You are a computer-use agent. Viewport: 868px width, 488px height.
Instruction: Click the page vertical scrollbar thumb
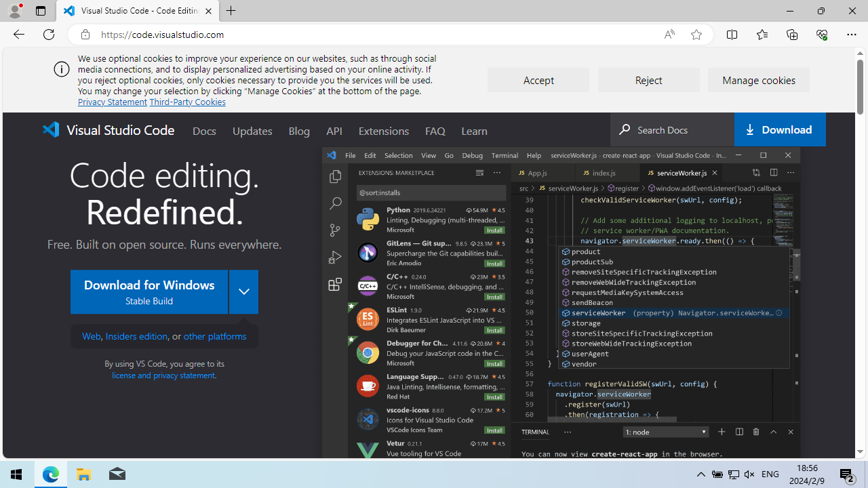click(861, 86)
